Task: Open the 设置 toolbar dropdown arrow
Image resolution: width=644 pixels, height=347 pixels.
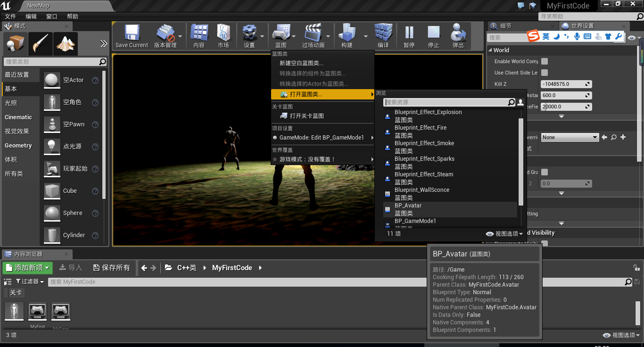Action: tap(262, 36)
